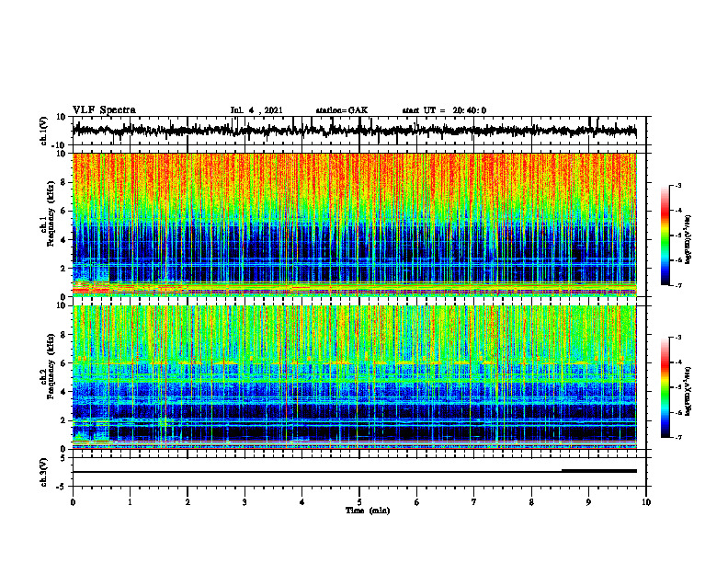Click time axis tick label "7"

tap(474, 502)
